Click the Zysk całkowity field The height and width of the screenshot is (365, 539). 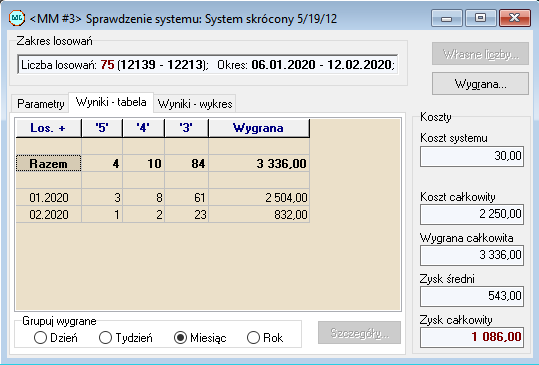tap(472, 337)
